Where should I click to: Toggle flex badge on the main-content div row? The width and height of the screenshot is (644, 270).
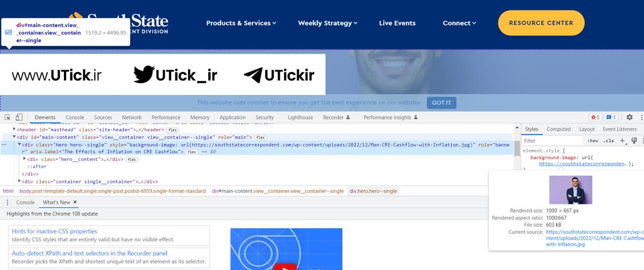click(x=260, y=137)
